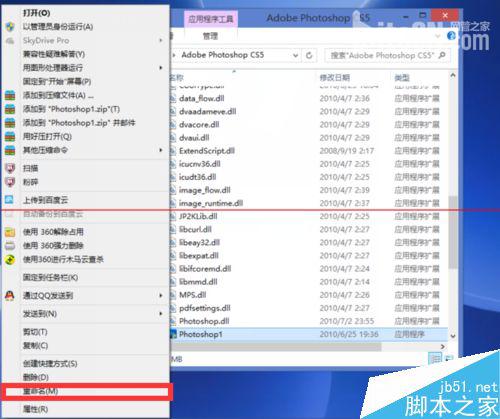
Task: Click the archive icon beside 其他压缩命令
Action: (x=10, y=150)
